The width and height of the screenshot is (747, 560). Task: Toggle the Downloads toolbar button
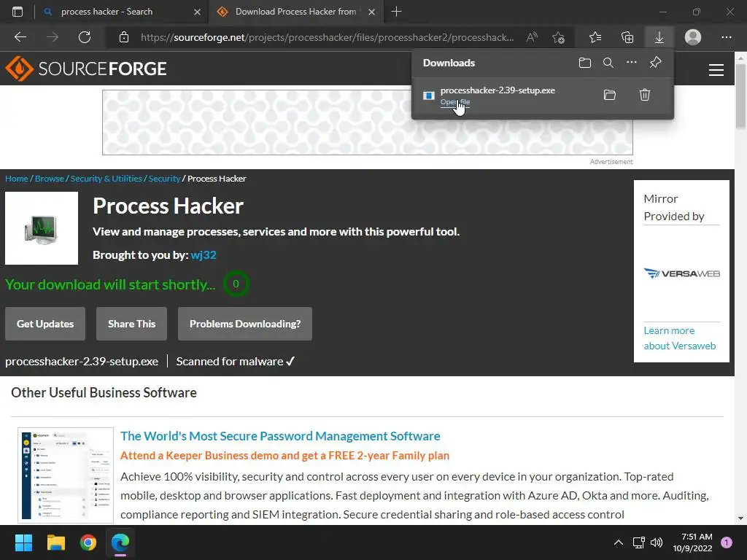tap(659, 37)
